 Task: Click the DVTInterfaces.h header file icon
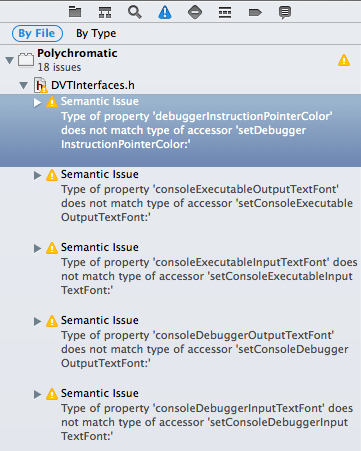pos(40,85)
